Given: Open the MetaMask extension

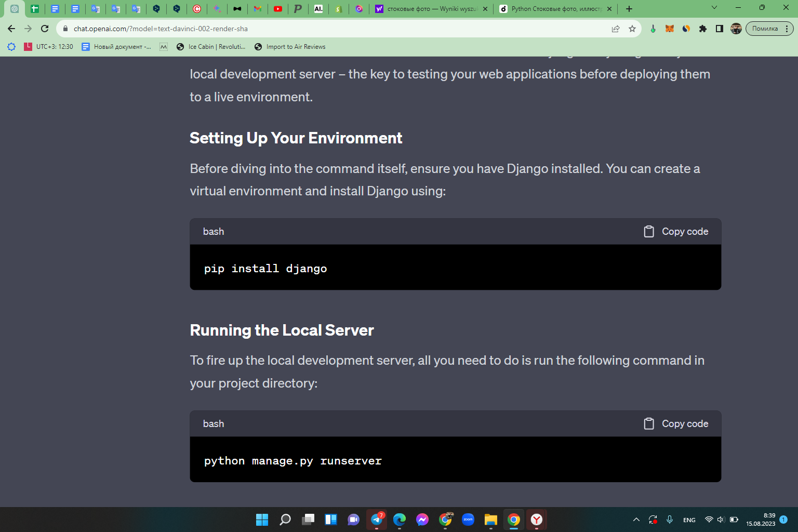Looking at the screenshot, I should click(670, 29).
